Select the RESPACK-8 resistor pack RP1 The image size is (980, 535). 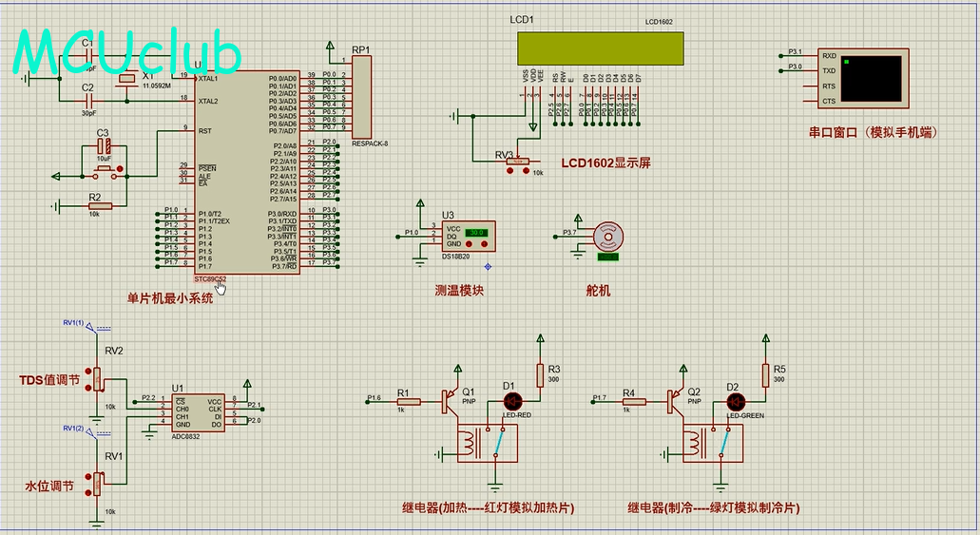tap(361, 97)
